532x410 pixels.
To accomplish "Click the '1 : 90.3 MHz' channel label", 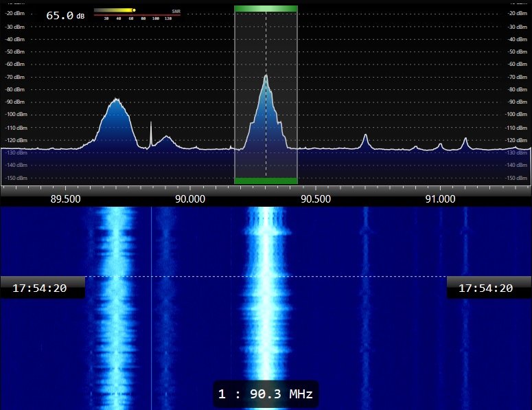I will [x=266, y=394].
